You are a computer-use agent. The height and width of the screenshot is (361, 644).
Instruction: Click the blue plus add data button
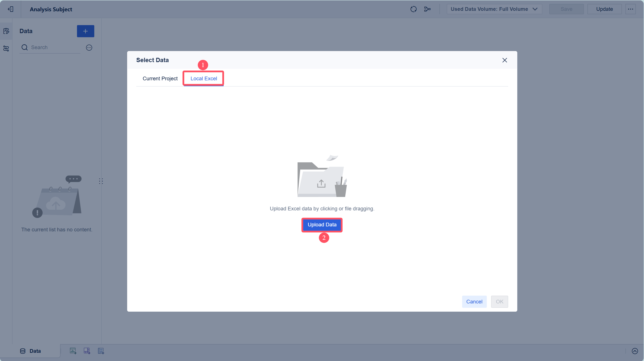(x=85, y=31)
